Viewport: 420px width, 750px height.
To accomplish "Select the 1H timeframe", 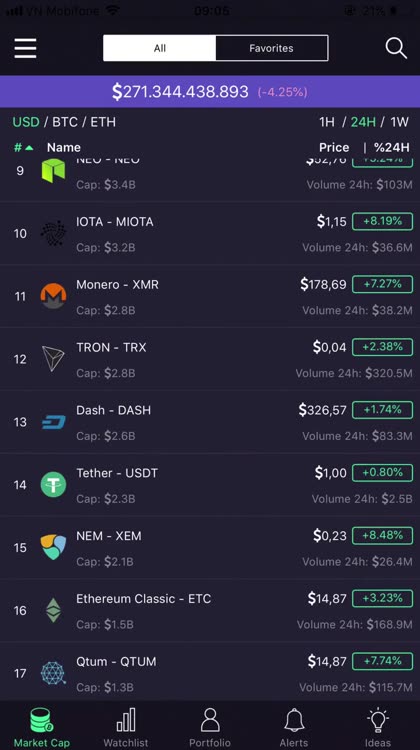I will (327, 122).
